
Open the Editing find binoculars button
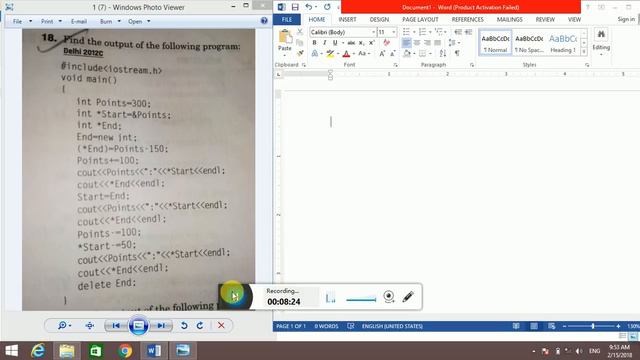tap(601, 41)
